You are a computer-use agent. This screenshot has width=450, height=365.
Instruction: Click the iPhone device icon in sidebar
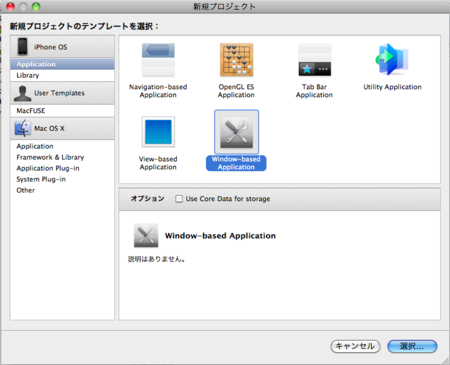(x=23, y=46)
